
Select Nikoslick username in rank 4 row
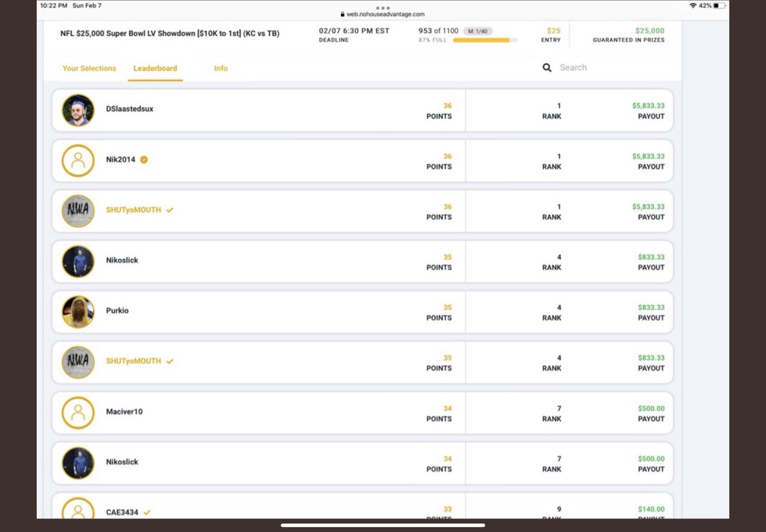(x=122, y=260)
